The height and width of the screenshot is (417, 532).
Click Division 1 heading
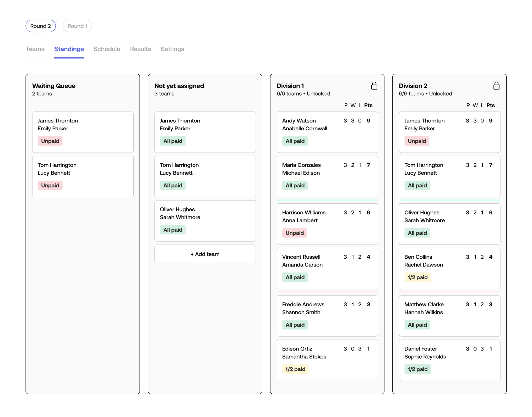[290, 86]
